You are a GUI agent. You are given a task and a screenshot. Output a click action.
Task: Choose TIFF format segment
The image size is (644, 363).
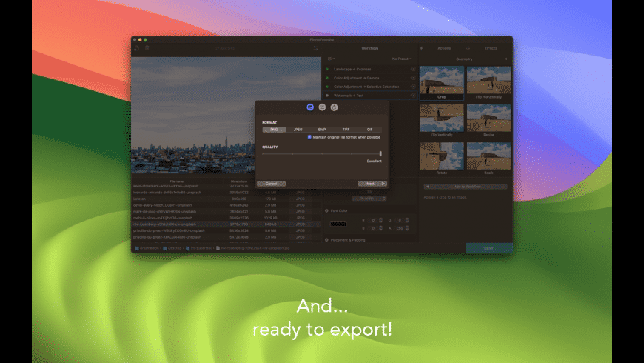point(346,130)
